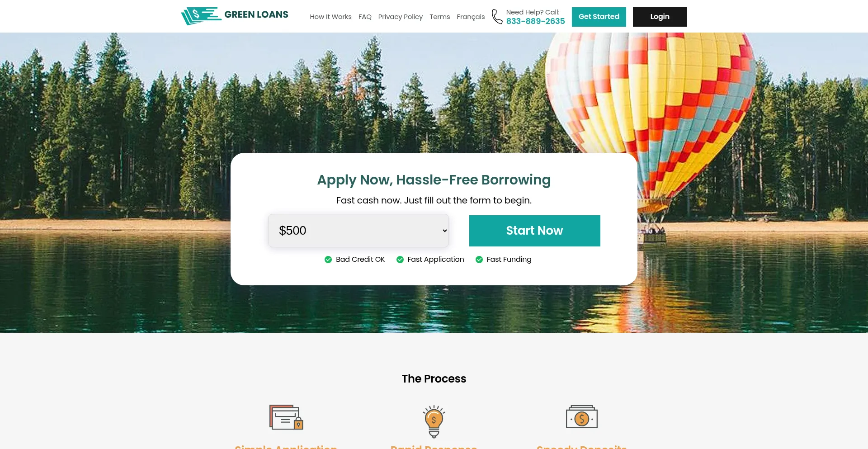Open the How It Works page
868x449 pixels.
click(330, 17)
